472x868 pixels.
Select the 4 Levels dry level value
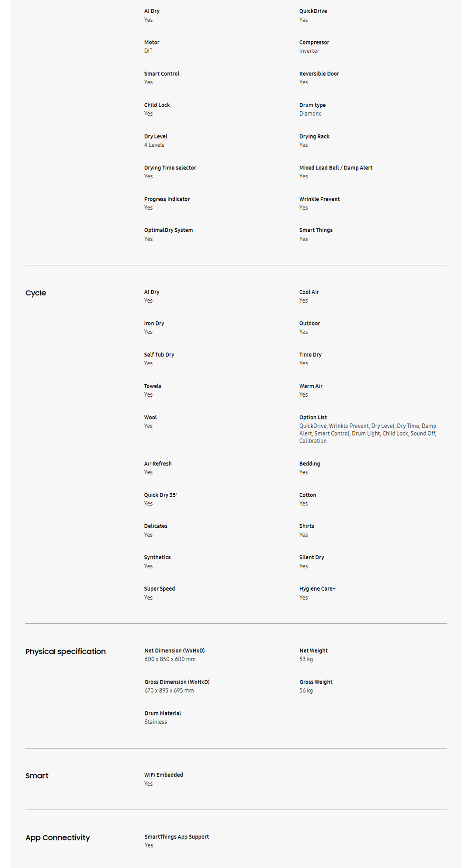coord(154,145)
